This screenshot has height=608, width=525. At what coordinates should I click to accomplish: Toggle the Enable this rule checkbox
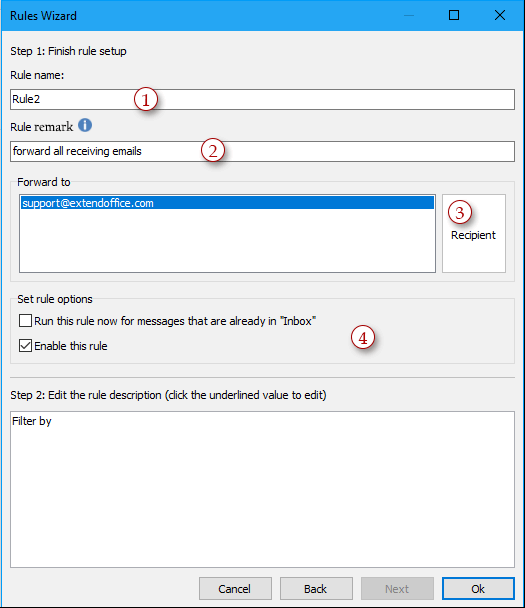click(26, 345)
